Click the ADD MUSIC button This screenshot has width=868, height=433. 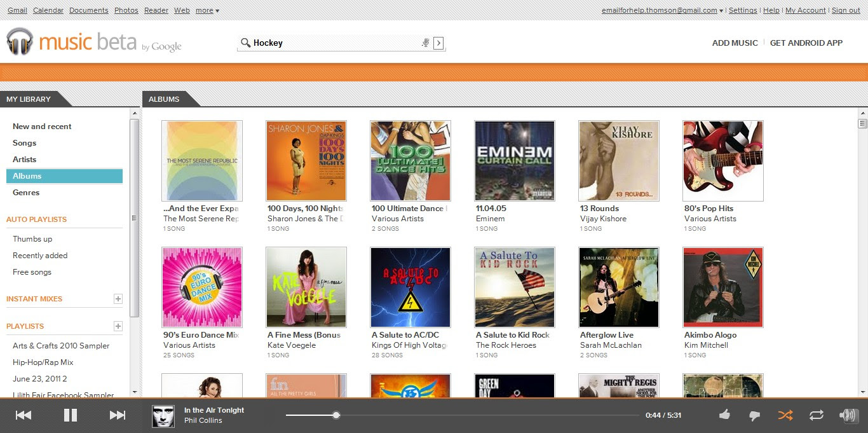coord(735,43)
